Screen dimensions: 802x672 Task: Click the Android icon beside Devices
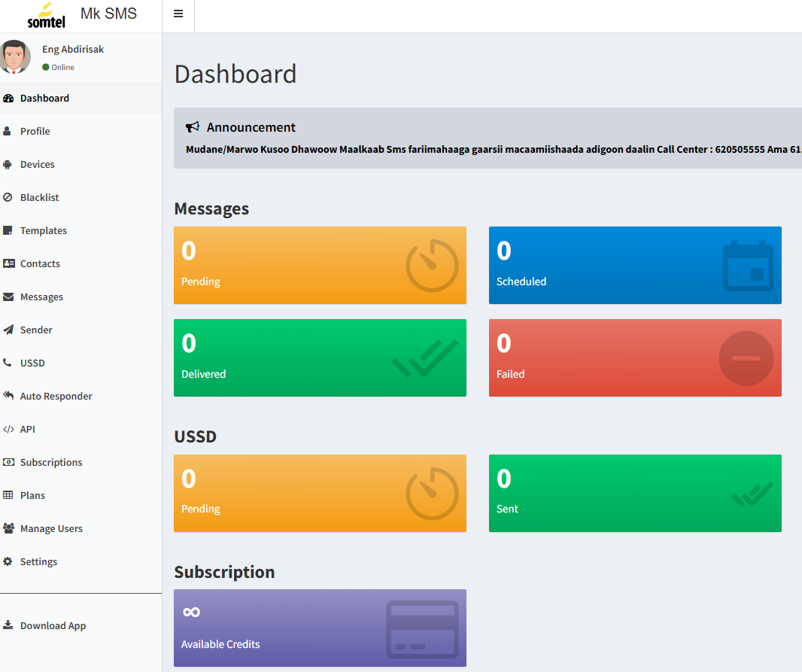pyautogui.click(x=8, y=164)
